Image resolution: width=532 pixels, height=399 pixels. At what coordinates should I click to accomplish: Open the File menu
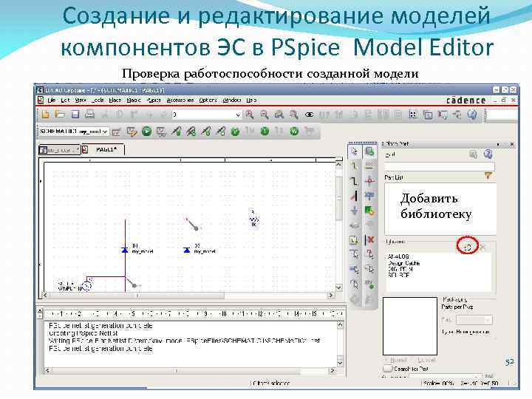[52, 100]
